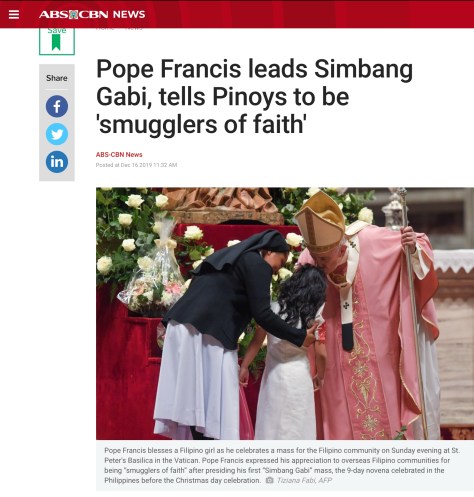Click the Share label in the sidebar
Screen dimensions: 474x497
point(57,78)
